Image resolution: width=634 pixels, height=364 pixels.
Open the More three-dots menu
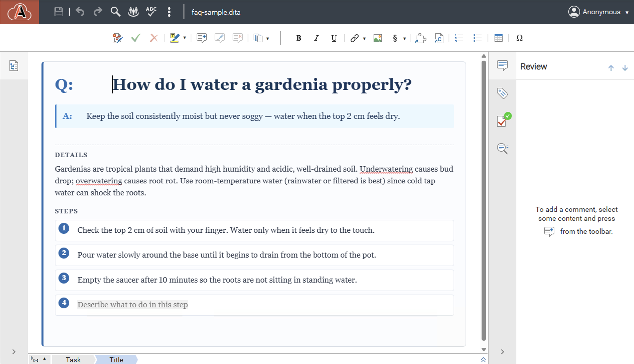169,12
